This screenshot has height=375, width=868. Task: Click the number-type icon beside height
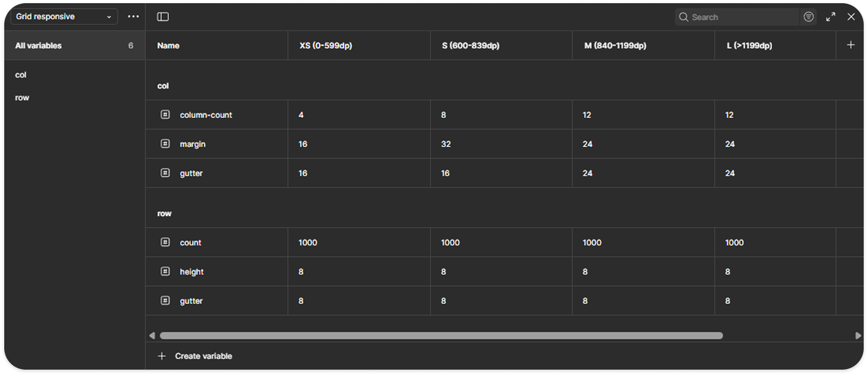165,271
